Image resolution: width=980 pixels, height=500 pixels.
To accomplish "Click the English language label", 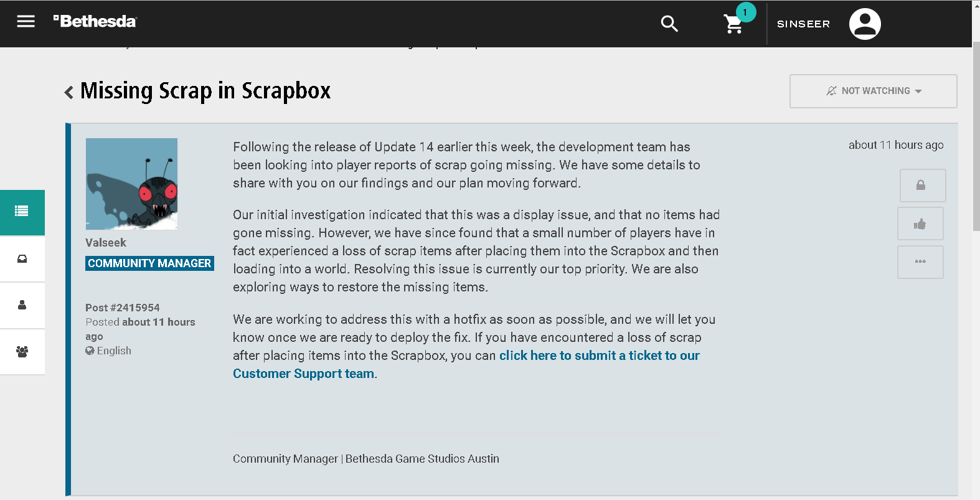I will point(114,351).
